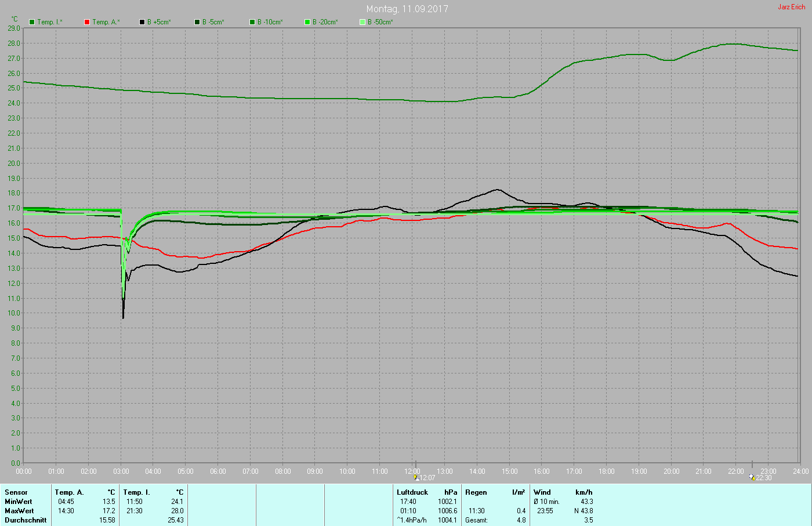Click the 'Luftdruck' column header
This screenshot has height=526, width=812.
pos(412,492)
